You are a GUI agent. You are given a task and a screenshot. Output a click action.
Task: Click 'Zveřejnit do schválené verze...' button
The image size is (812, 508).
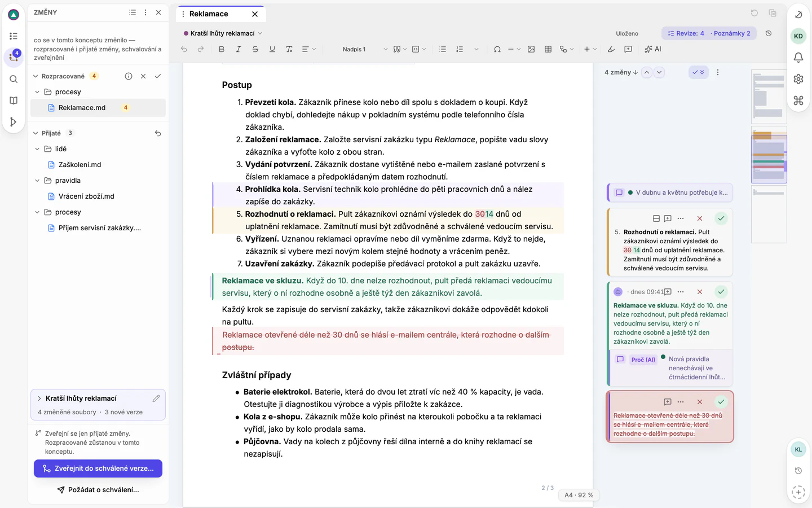tap(98, 468)
